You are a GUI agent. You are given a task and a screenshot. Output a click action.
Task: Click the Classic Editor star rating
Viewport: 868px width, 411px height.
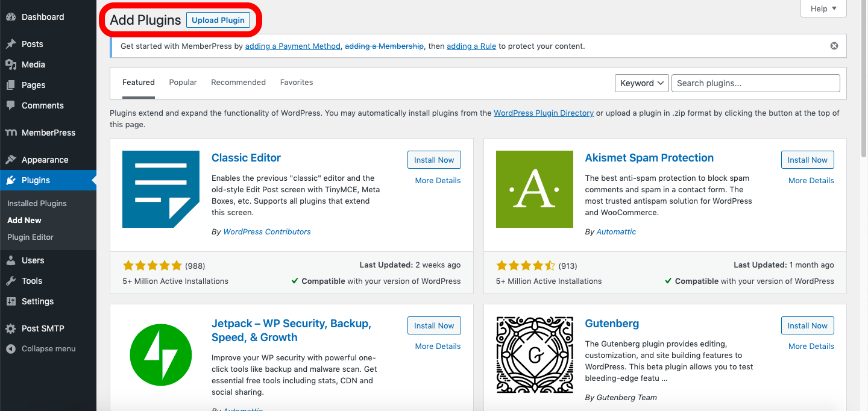[152, 265]
